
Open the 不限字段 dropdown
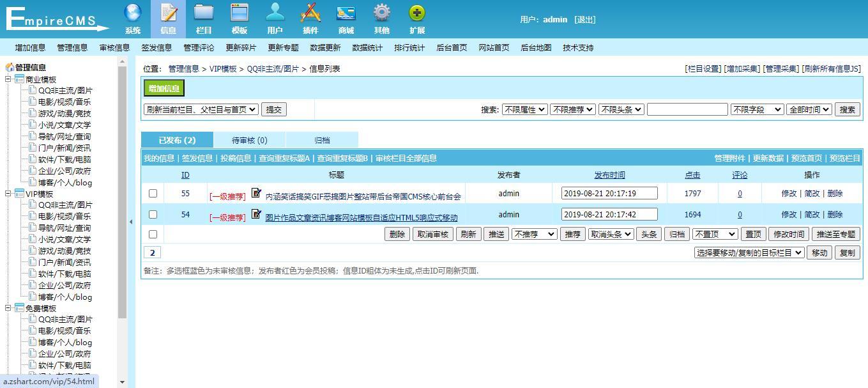pos(757,109)
